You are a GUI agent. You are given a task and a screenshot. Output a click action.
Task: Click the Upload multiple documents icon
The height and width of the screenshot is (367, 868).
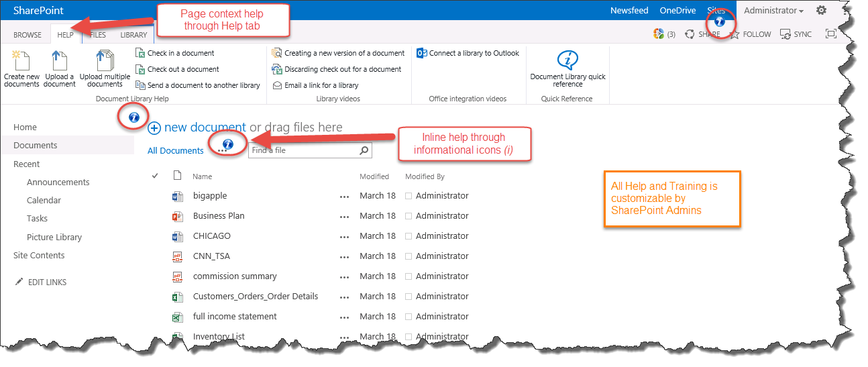click(105, 59)
